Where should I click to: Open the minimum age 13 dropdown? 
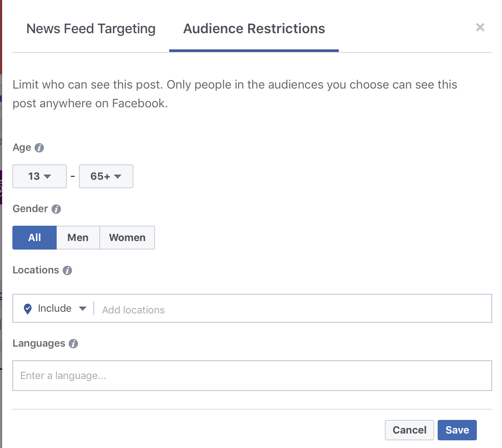(40, 176)
